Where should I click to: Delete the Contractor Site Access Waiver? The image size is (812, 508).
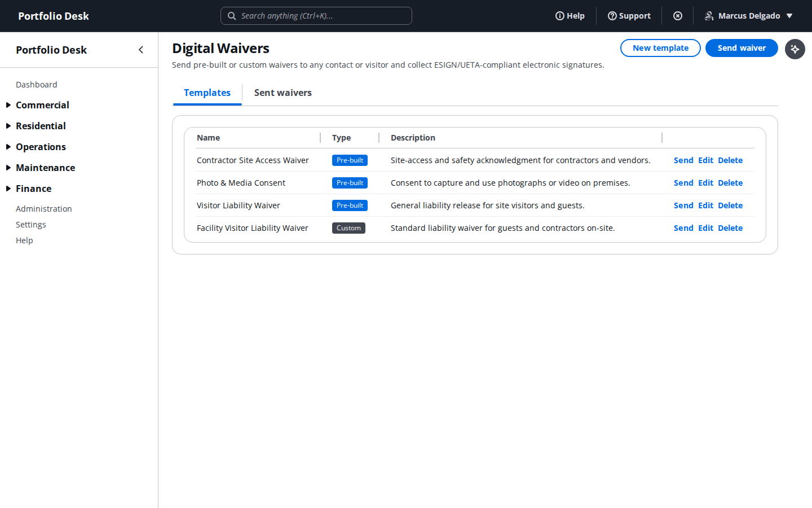pyautogui.click(x=730, y=160)
